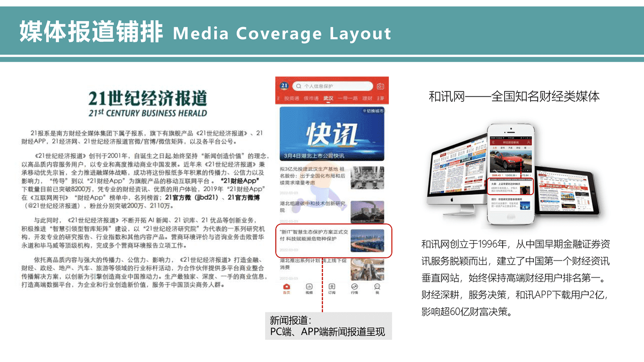Open the 快讯 banner image
Screen dimensions: 644x362
coord(332,133)
